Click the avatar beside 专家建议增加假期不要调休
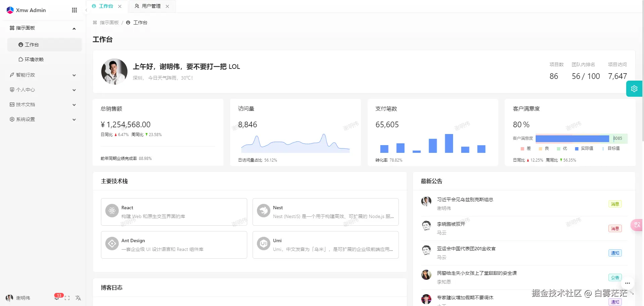 tap(426, 299)
